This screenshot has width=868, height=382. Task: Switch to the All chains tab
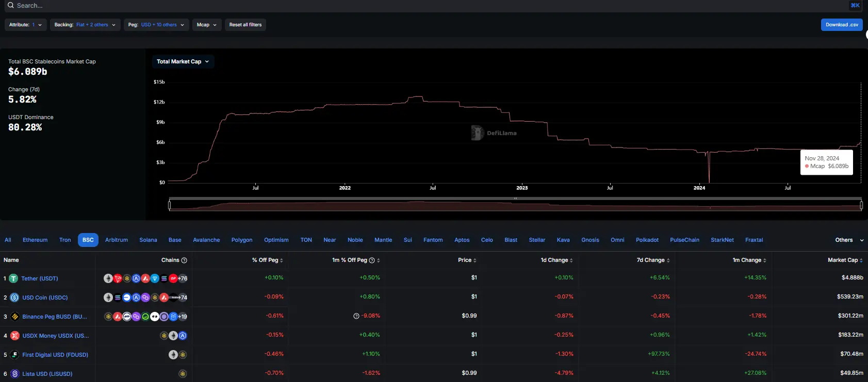[8, 240]
